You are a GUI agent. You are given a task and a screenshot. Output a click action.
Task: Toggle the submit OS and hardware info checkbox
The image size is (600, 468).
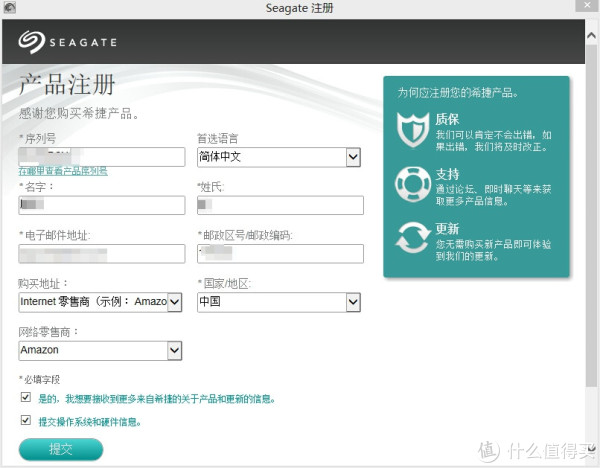(x=26, y=420)
